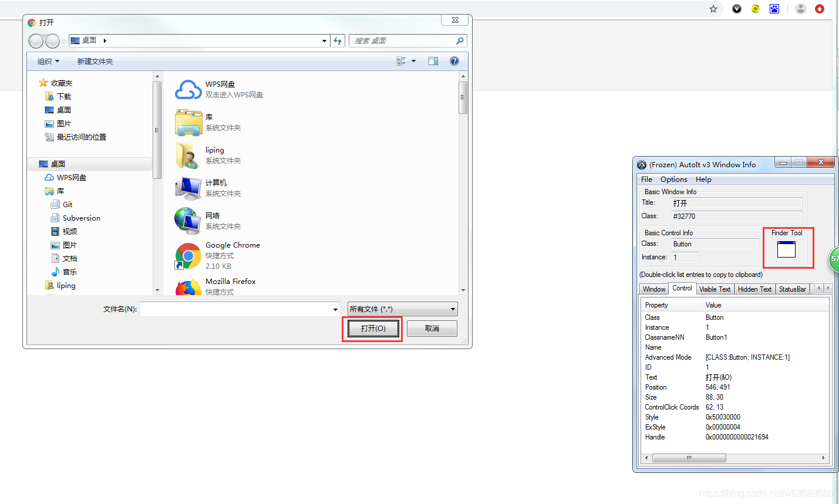Switch to the Window tab in AutoIt

click(653, 289)
